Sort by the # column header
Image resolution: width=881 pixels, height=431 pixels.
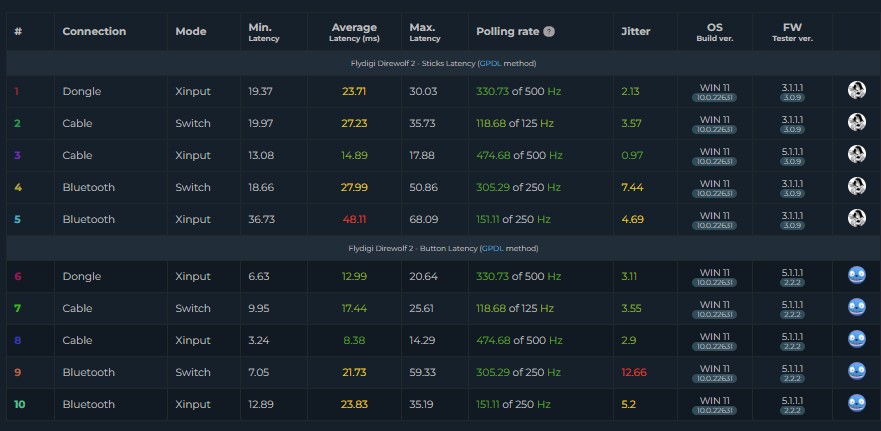point(18,31)
